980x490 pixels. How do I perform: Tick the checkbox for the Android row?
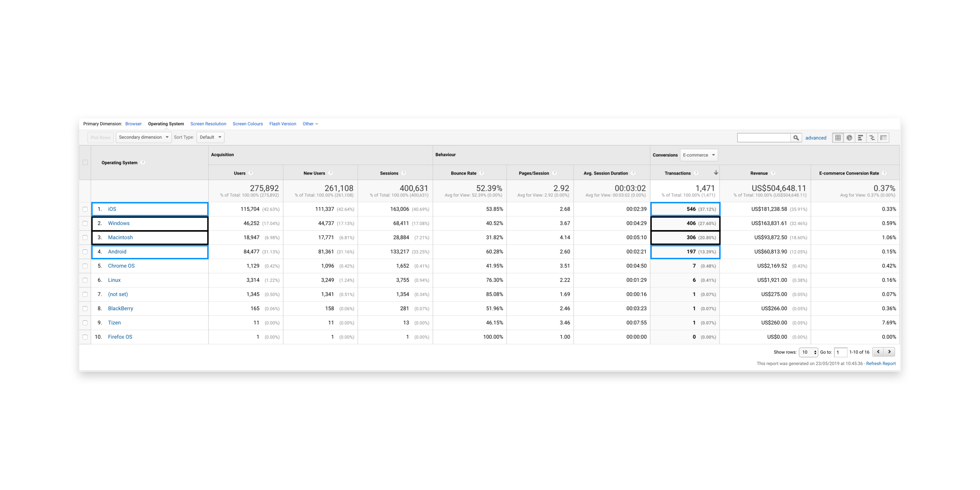coord(85,252)
